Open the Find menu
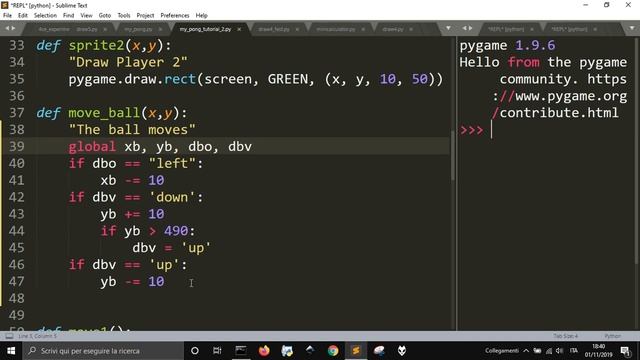The image size is (640, 360). (x=68, y=16)
